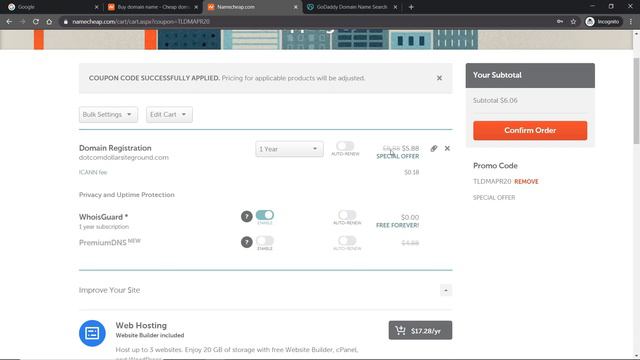This screenshot has width=640, height=360.
Task: Go back using browser back arrow
Action: coord(9,22)
